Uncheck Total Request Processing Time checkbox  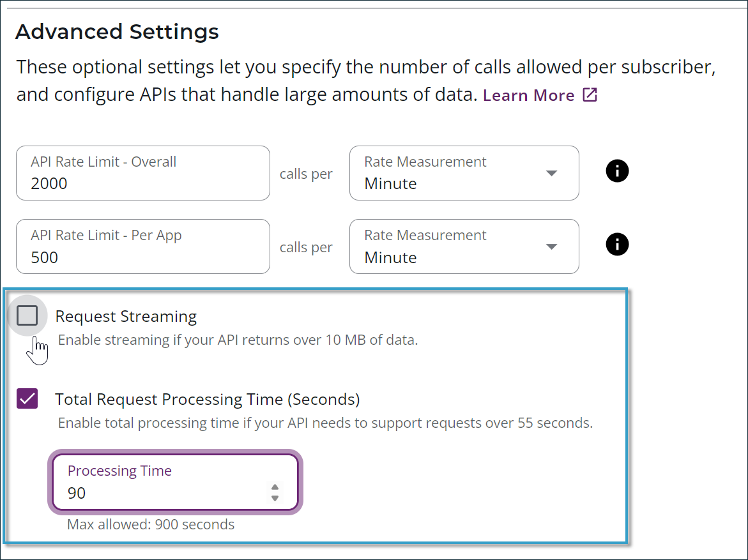[x=27, y=399]
